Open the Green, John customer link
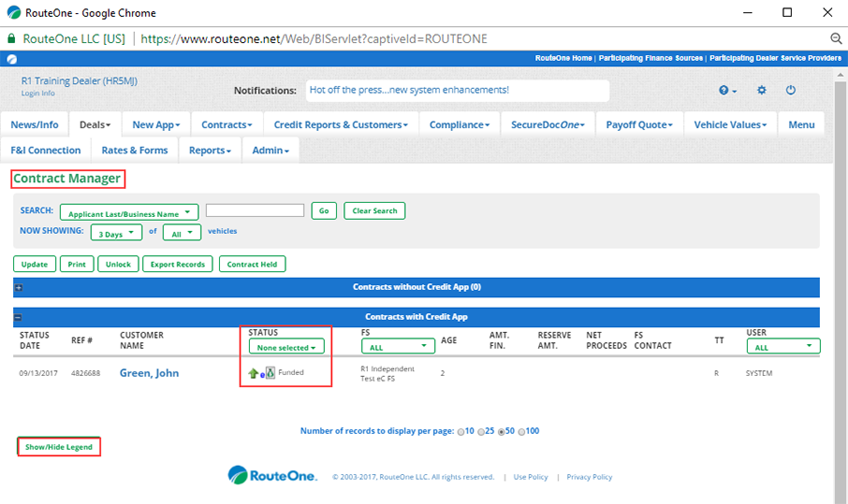The height and width of the screenshot is (504, 848). point(149,373)
